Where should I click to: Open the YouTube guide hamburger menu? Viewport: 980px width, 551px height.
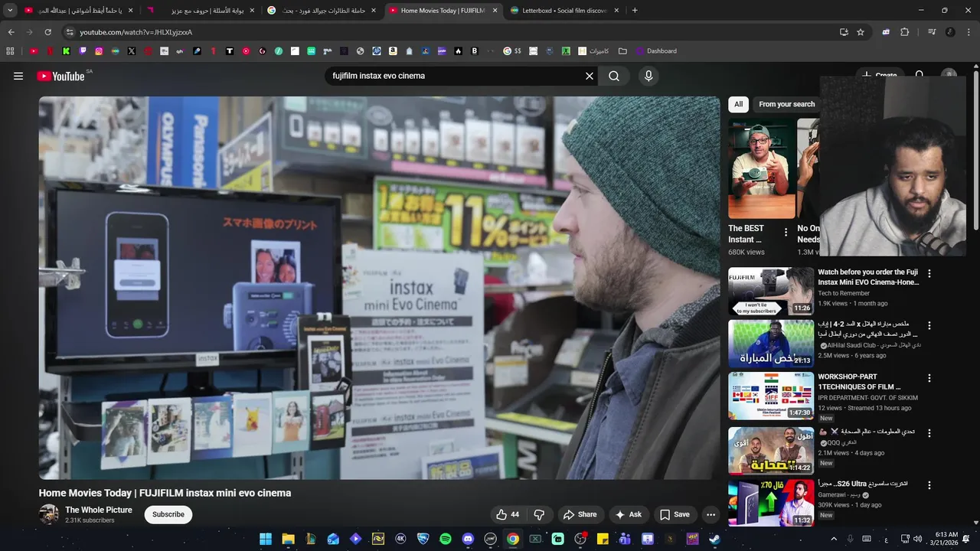pos(18,76)
